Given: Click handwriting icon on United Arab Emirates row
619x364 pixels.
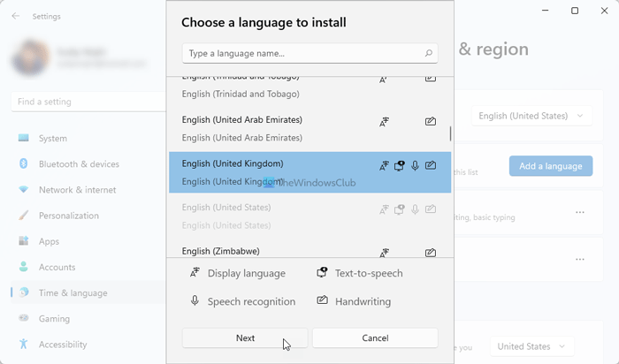Looking at the screenshot, I should point(430,122).
